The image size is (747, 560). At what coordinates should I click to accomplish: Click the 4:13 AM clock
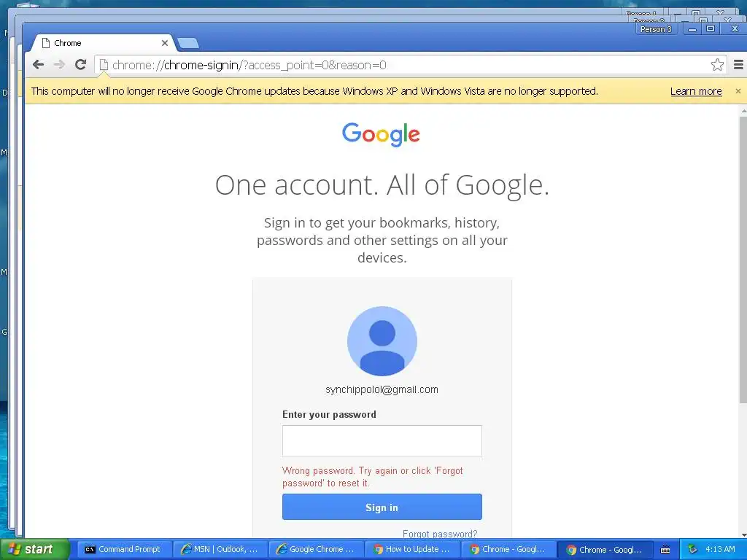(720, 549)
